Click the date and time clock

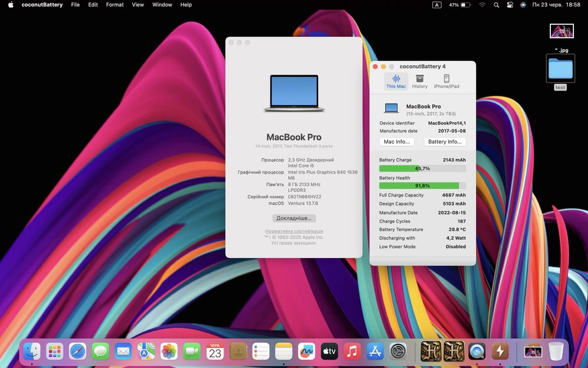tap(556, 5)
